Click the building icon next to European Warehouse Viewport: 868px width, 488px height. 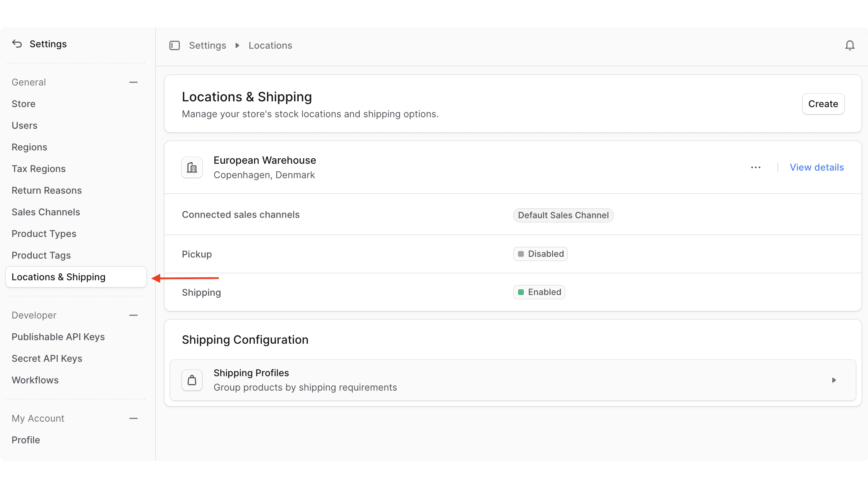pyautogui.click(x=192, y=167)
